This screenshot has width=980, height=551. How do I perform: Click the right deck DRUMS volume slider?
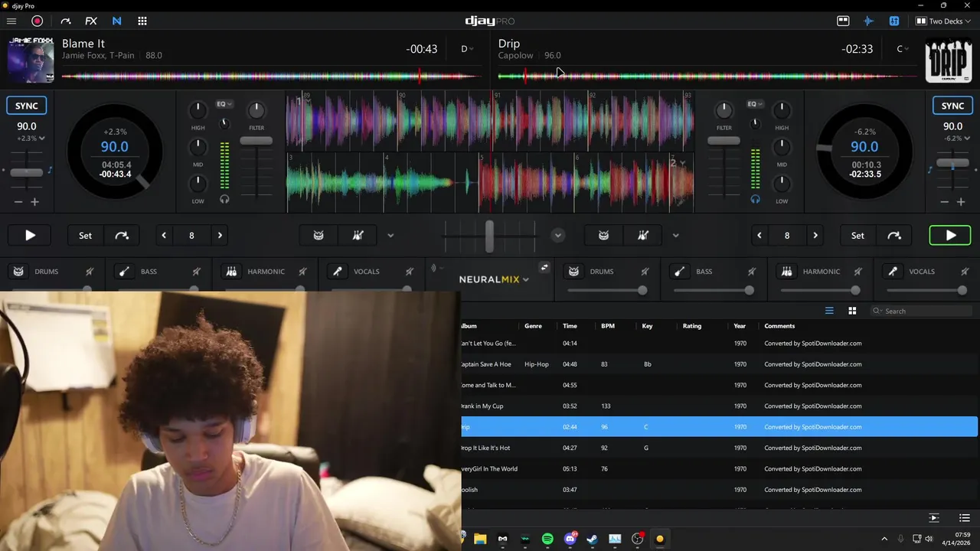[x=607, y=290]
